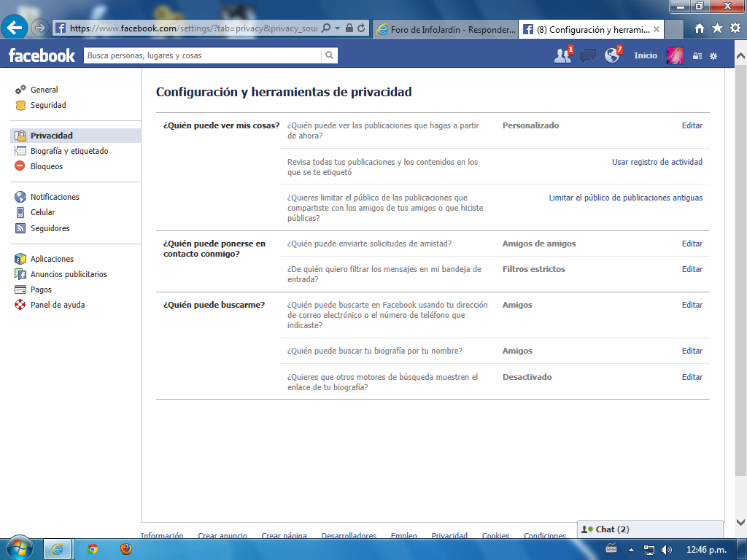The height and width of the screenshot is (560, 747).
Task: Click the scrollbar down arrow
Action: pyautogui.click(x=741, y=522)
